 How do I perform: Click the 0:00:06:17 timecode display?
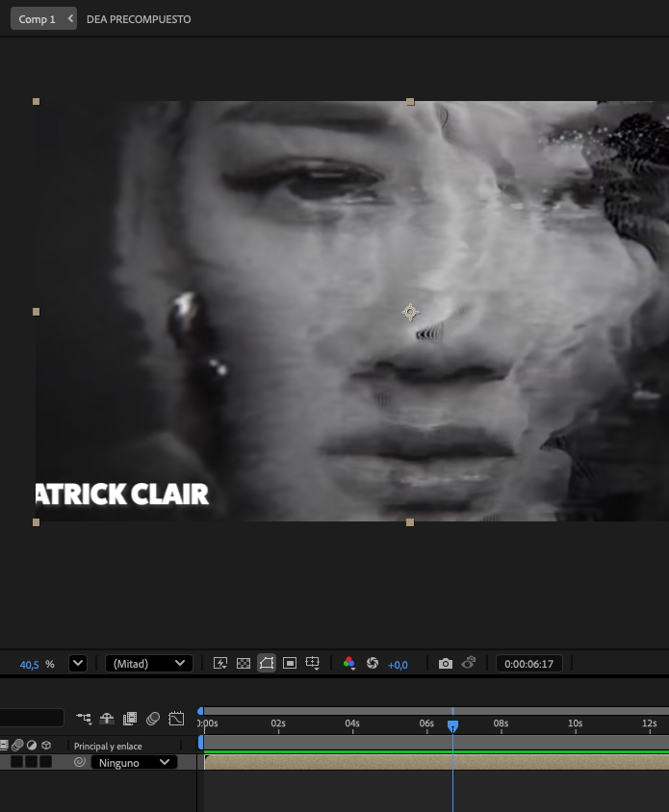click(x=529, y=664)
